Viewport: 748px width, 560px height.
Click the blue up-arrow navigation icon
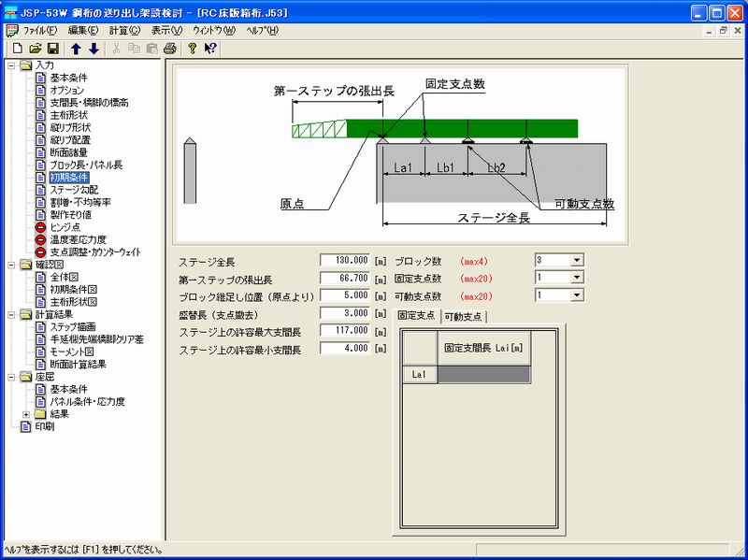pyautogui.click(x=77, y=48)
